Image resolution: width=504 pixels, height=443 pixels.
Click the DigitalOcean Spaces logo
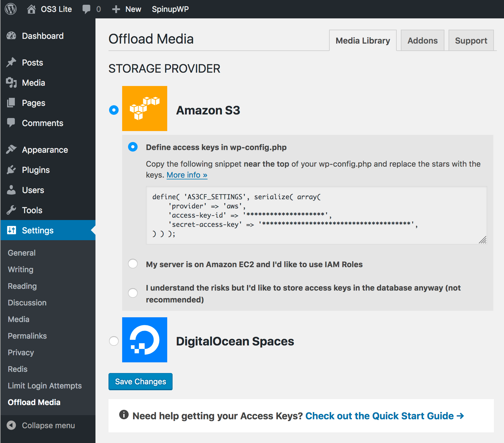point(145,340)
